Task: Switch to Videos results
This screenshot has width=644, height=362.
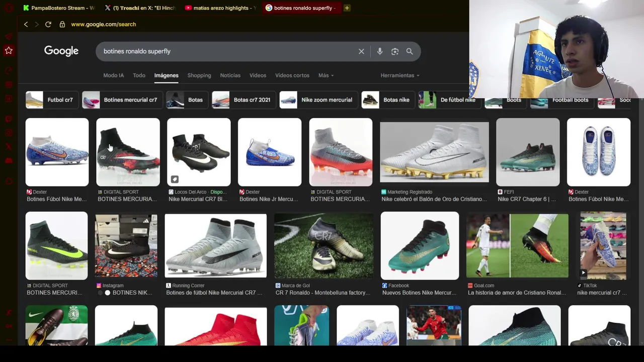Action: coord(258,75)
